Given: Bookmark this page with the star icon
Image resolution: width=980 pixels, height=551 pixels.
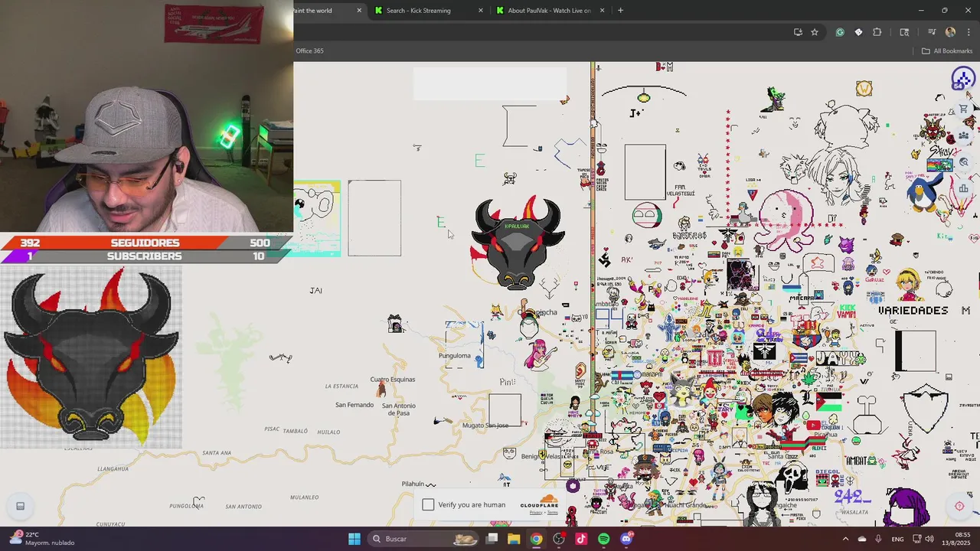Looking at the screenshot, I should coord(815,32).
